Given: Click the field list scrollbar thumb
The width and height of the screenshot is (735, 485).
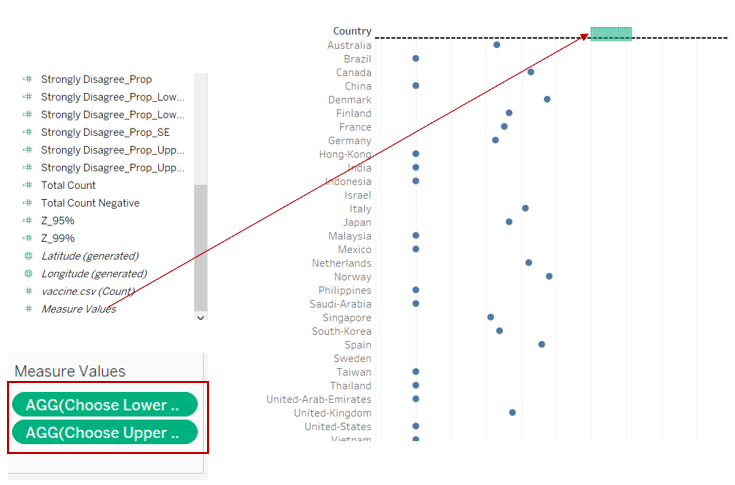Looking at the screenshot, I should [x=201, y=246].
